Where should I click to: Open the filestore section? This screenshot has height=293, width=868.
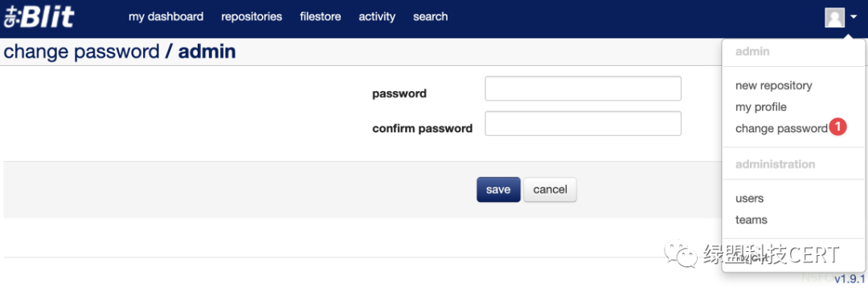(x=320, y=17)
